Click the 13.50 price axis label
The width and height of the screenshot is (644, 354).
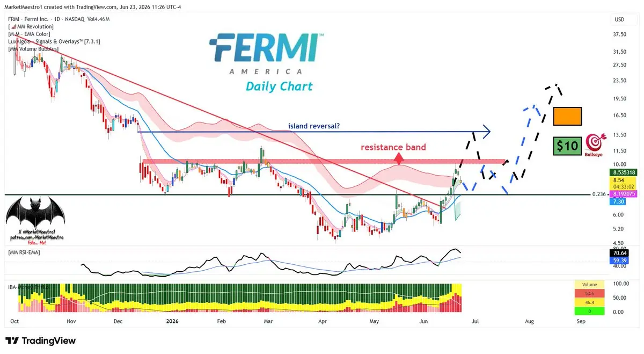pyautogui.click(x=620, y=135)
